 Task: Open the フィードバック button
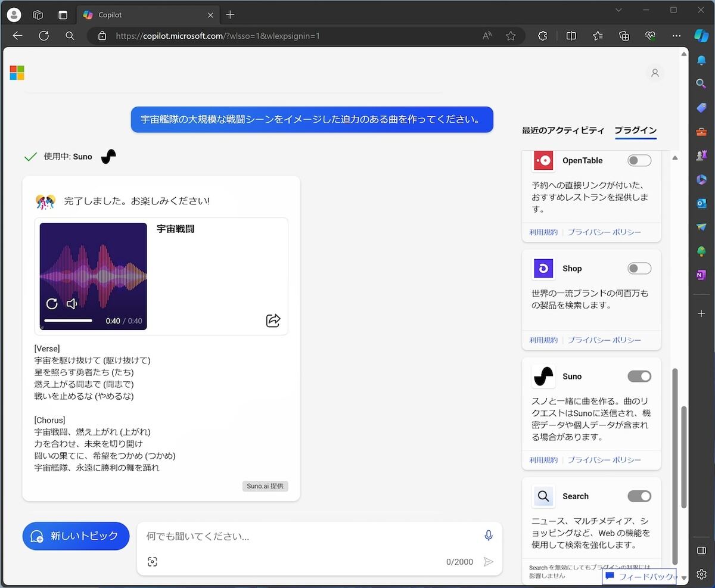coord(639,577)
